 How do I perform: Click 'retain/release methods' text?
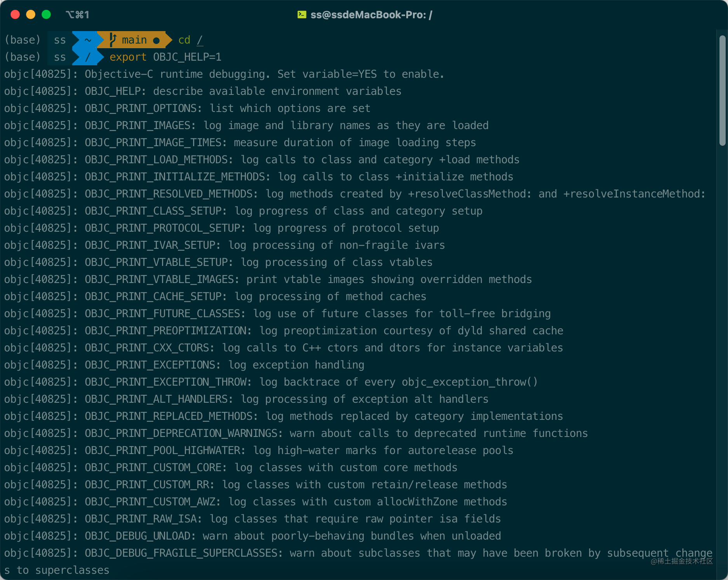click(439, 485)
